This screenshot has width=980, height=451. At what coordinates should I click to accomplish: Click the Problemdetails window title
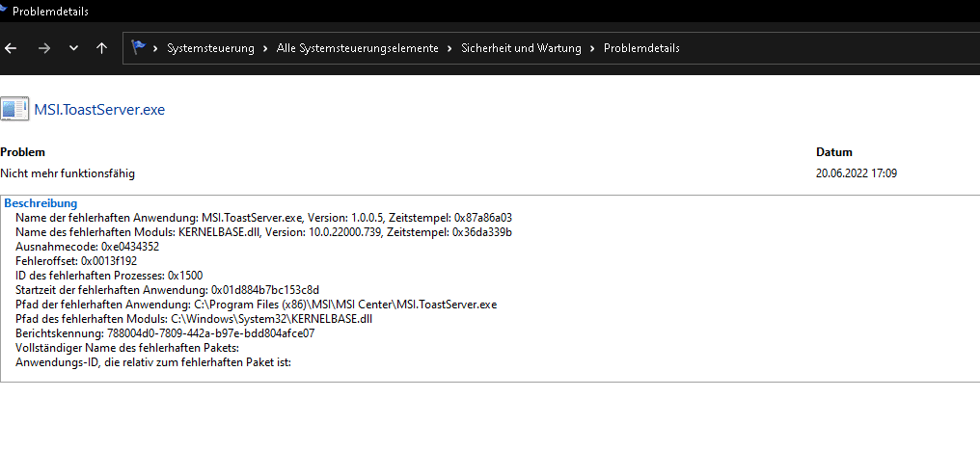[x=50, y=12]
